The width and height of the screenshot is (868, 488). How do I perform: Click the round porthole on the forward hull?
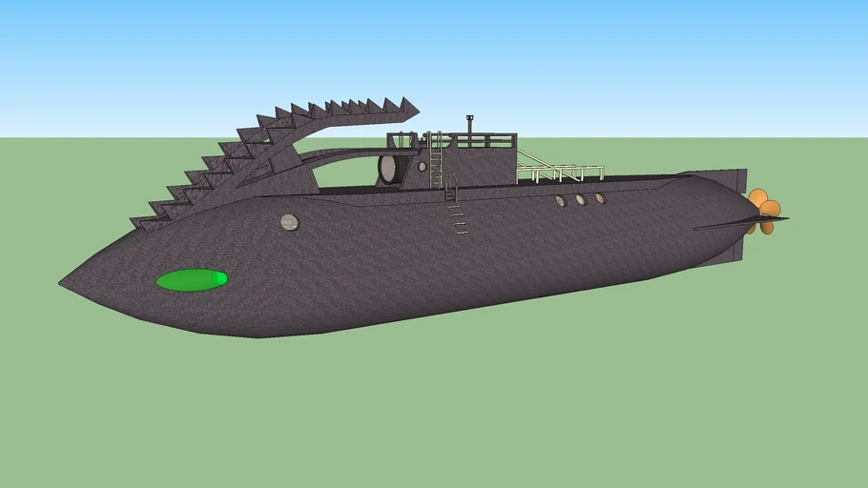point(289,222)
